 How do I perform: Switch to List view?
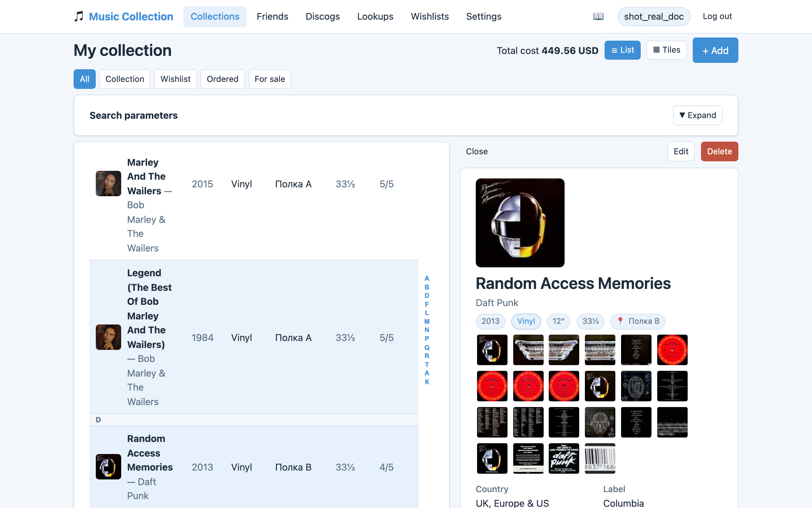tap(622, 50)
